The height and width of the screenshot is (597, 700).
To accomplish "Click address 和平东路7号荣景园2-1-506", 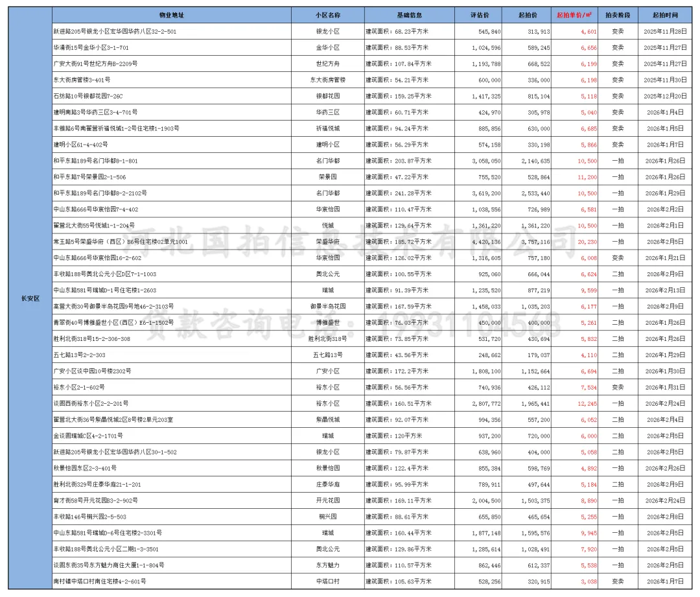I will (89, 177).
